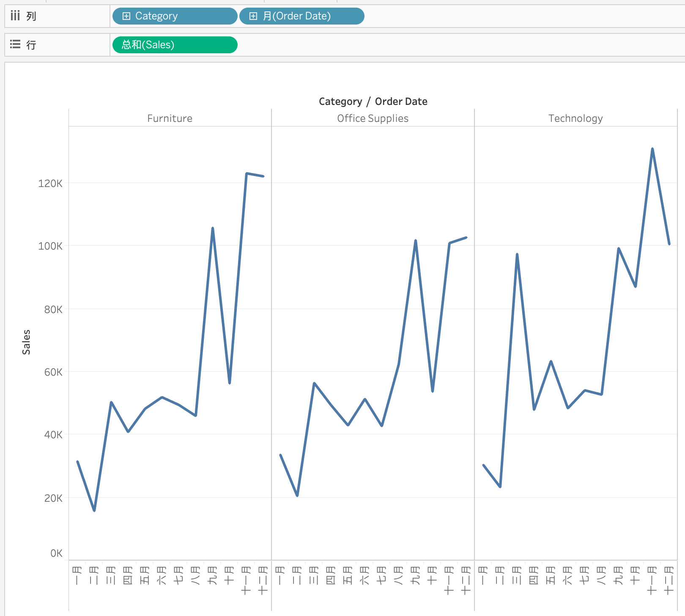Click the 总和(Sales) pill in rows
The width and height of the screenshot is (685, 616).
pos(175,45)
